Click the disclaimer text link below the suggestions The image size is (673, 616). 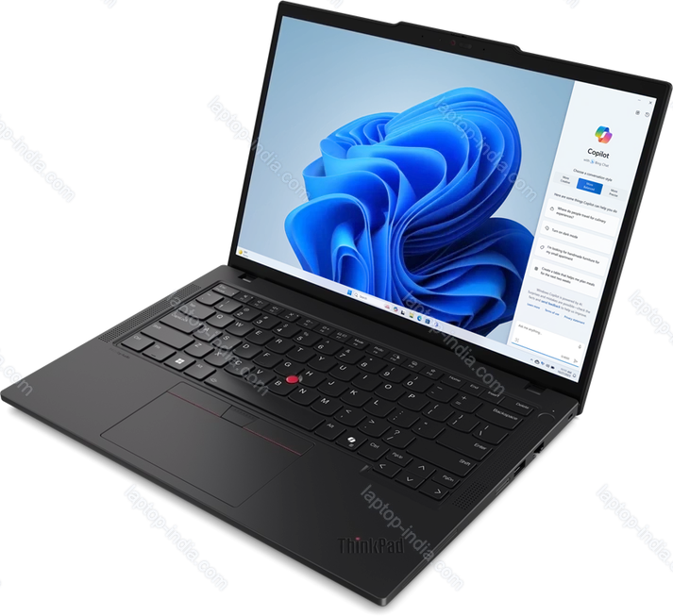(562, 302)
